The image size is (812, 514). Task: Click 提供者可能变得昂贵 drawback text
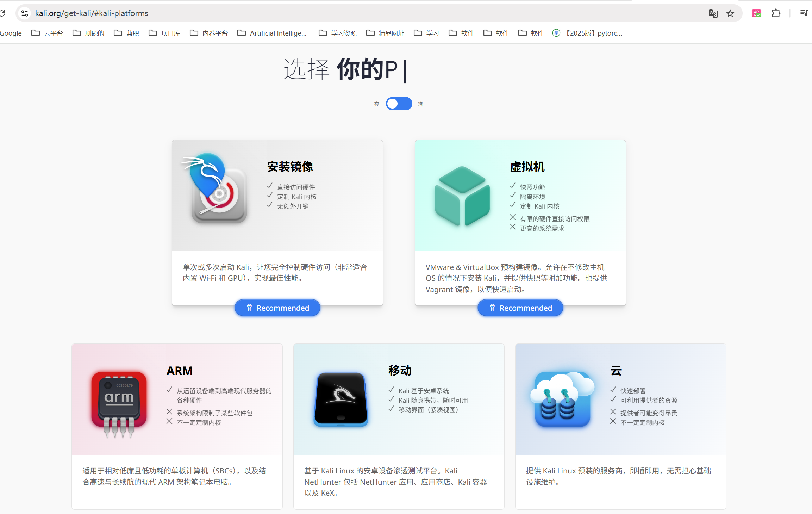pyautogui.click(x=649, y=413)
